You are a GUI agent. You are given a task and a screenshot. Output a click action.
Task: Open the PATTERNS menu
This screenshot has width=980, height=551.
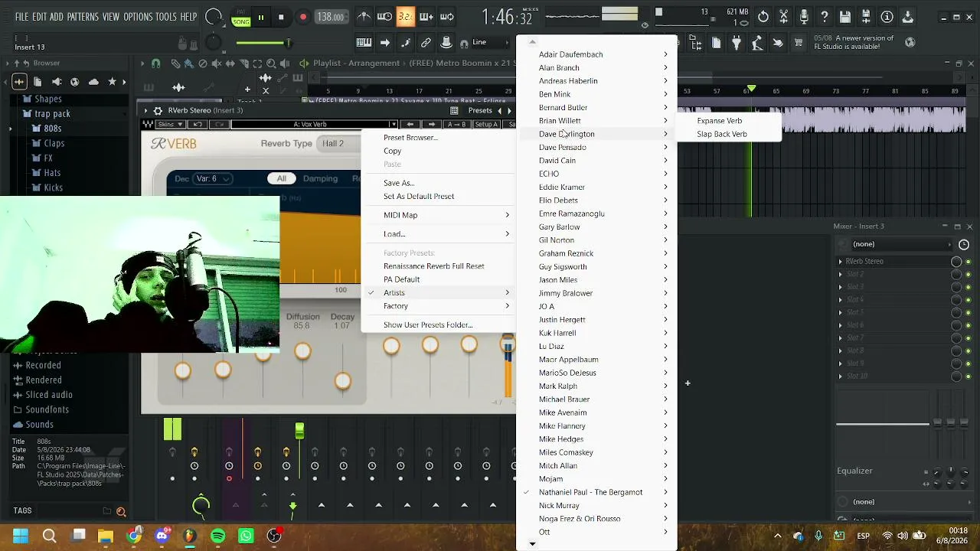point(83,17)
